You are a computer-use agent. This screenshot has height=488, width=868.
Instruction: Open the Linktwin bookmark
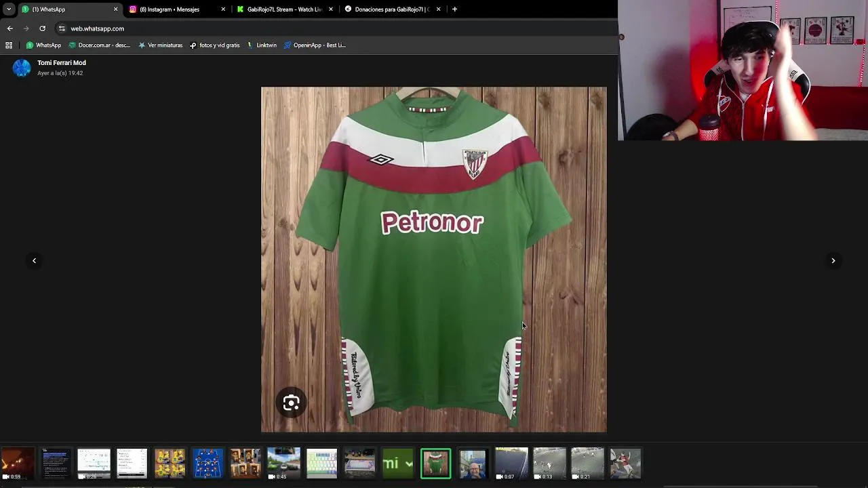click(x=262, y=45)
